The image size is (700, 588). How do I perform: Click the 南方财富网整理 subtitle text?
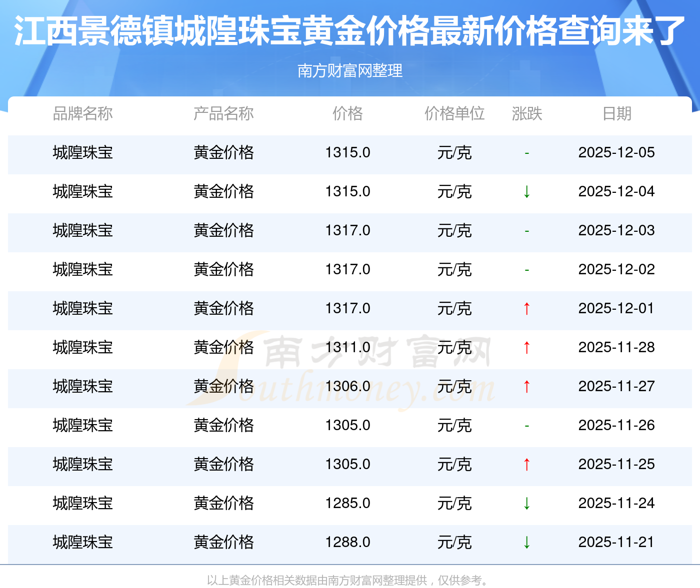click(349, 71)
